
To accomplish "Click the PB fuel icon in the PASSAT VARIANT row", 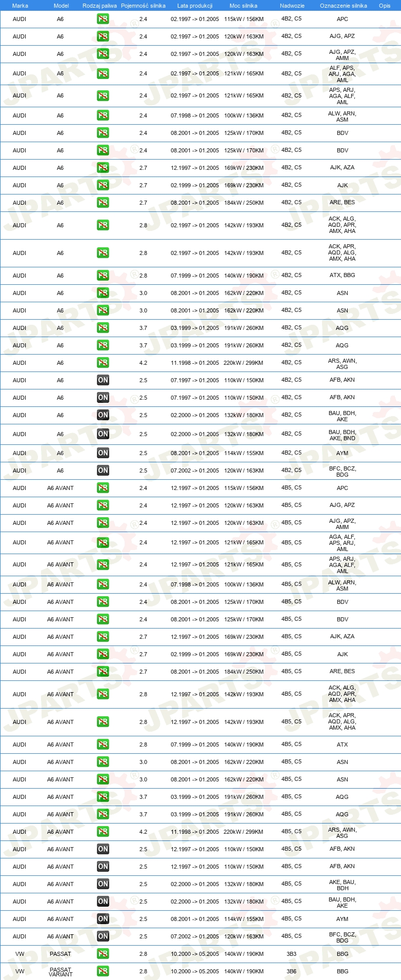I will [x=103, y=971].
